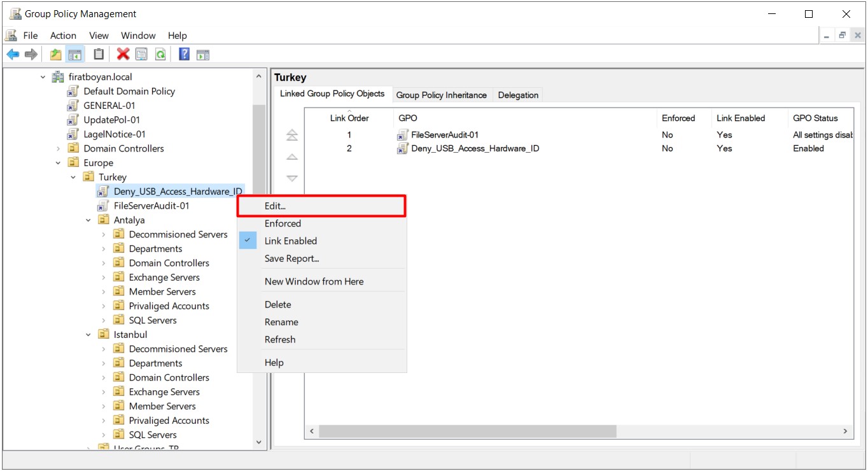The height and width of the screenshot is (471, 868).
Task: Toggle Enforced option in context menu
Action: 283,223
